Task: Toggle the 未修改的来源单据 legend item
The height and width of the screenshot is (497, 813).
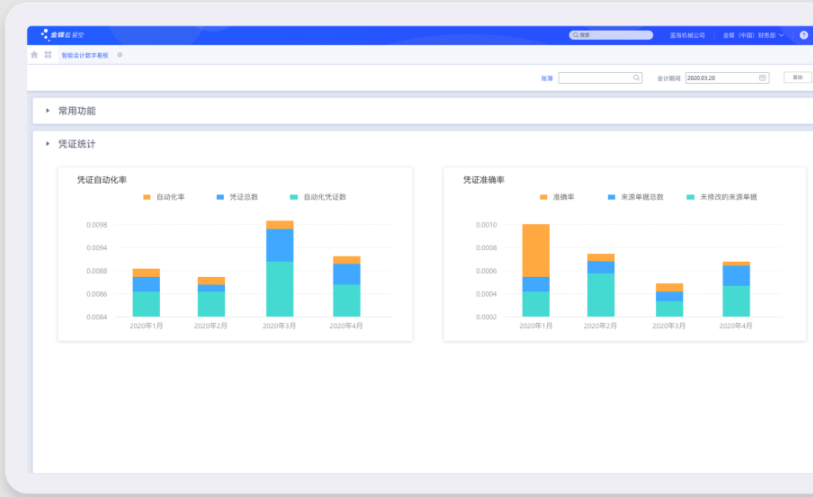Action: pos(722,197)
